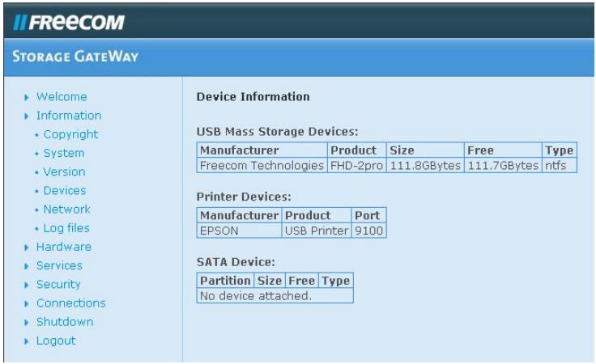This screenshot has height=364, width=596.
Task: Select the Shutdown menu item
Action: (x=65, y=322)
